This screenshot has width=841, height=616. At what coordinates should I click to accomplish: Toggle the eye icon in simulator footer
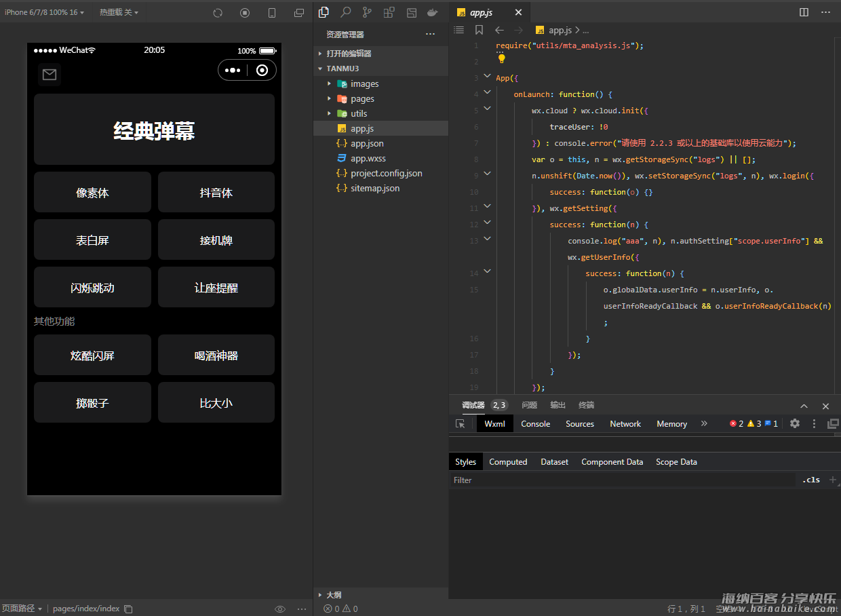(x=280, y=609)
